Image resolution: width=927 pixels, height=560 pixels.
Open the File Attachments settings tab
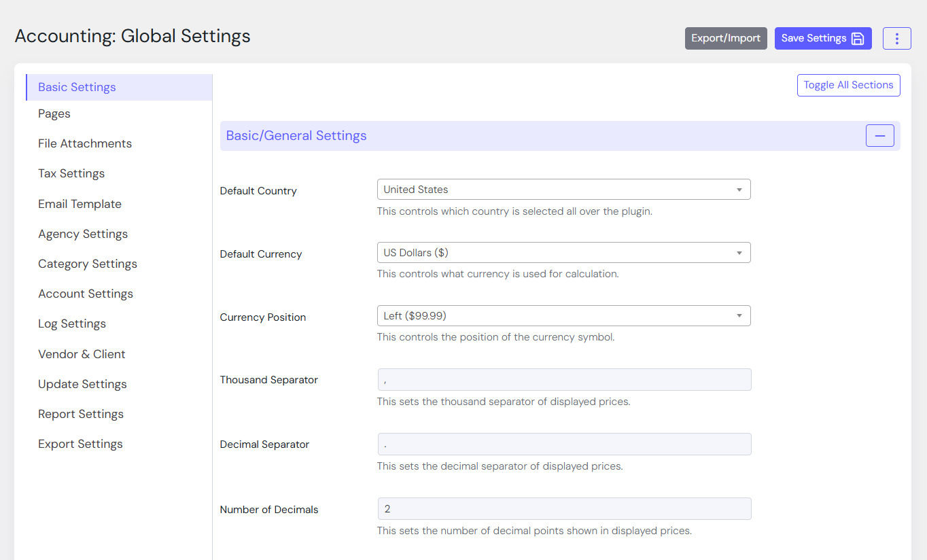(x=85, y=144)
